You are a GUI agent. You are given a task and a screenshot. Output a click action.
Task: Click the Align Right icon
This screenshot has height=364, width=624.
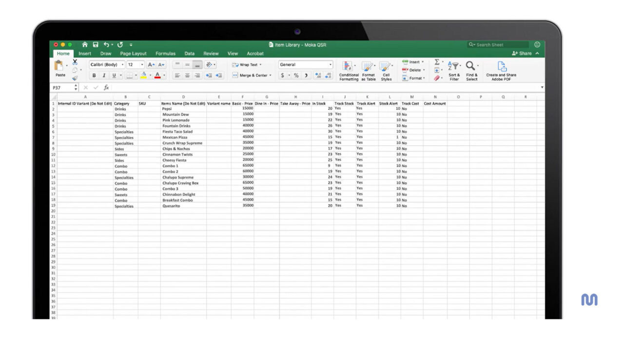point(197,76)
